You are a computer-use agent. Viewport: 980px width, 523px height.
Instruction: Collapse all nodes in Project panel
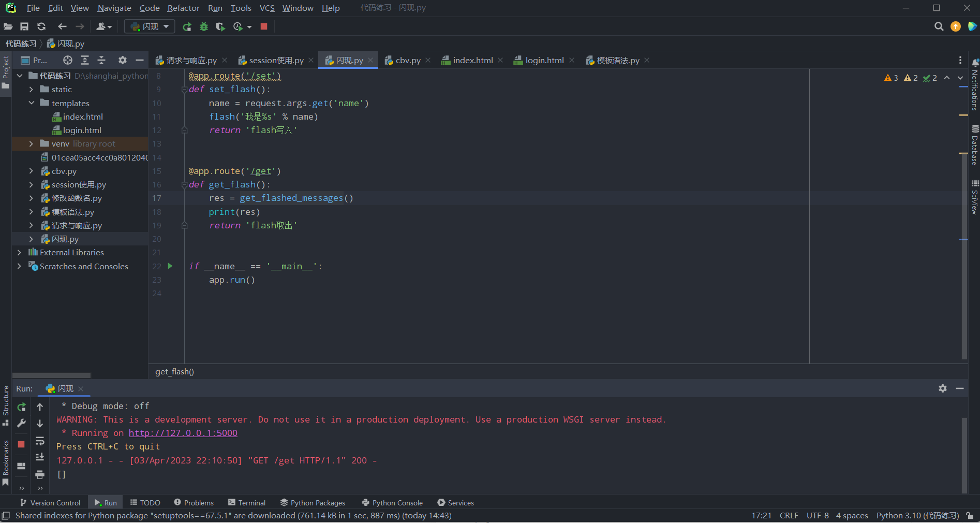101,61
